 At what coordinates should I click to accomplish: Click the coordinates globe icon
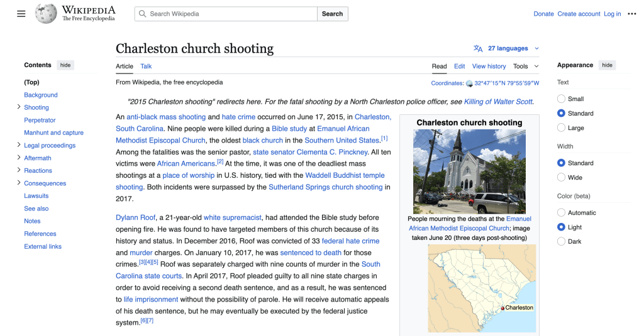pos(469,84)
